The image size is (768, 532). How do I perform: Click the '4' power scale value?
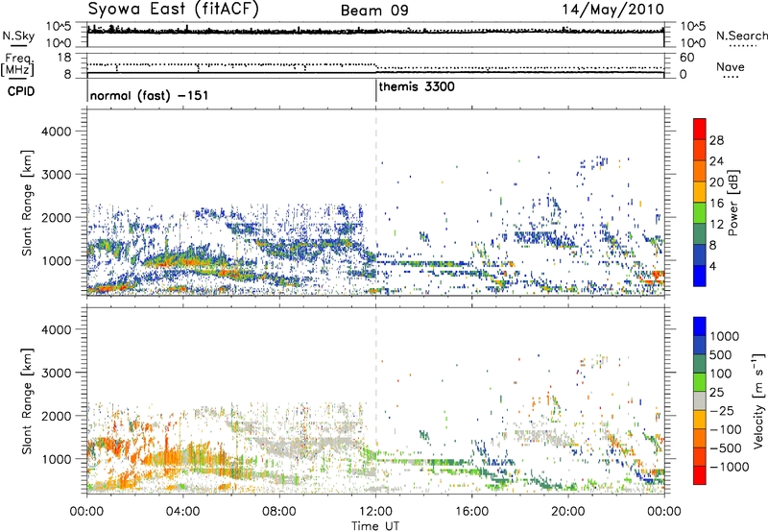[x=713, y=267]
